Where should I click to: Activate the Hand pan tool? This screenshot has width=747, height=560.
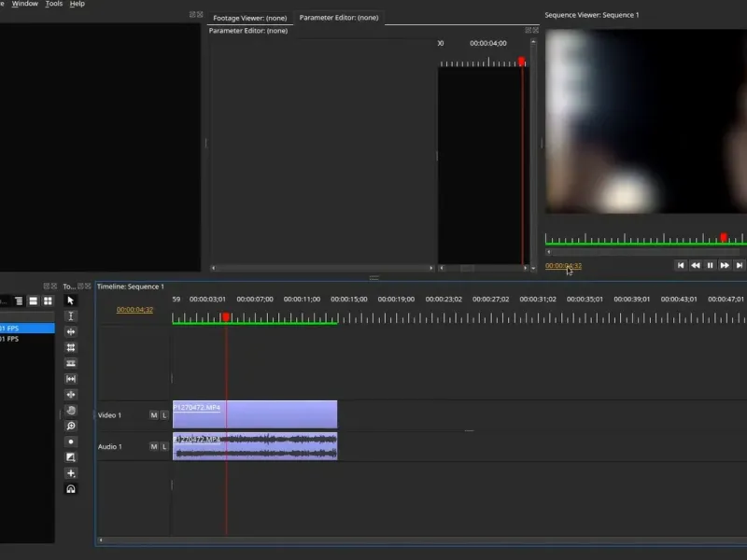(71, 411)
